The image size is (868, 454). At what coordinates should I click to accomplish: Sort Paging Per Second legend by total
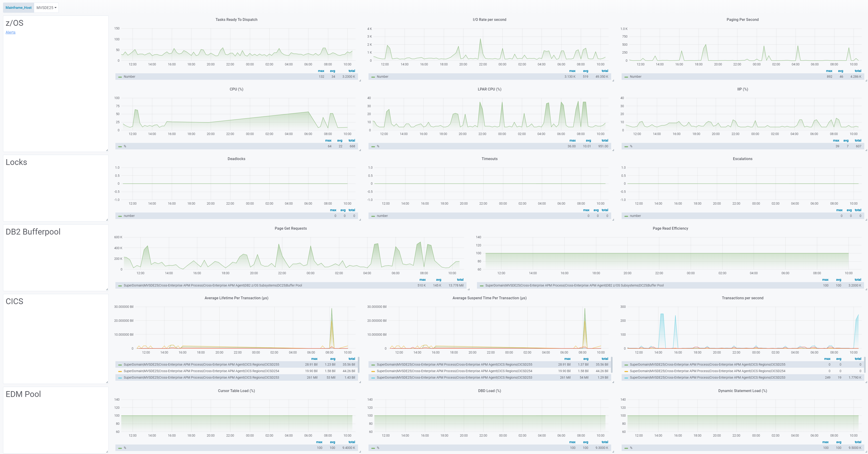tap(858, 71)
